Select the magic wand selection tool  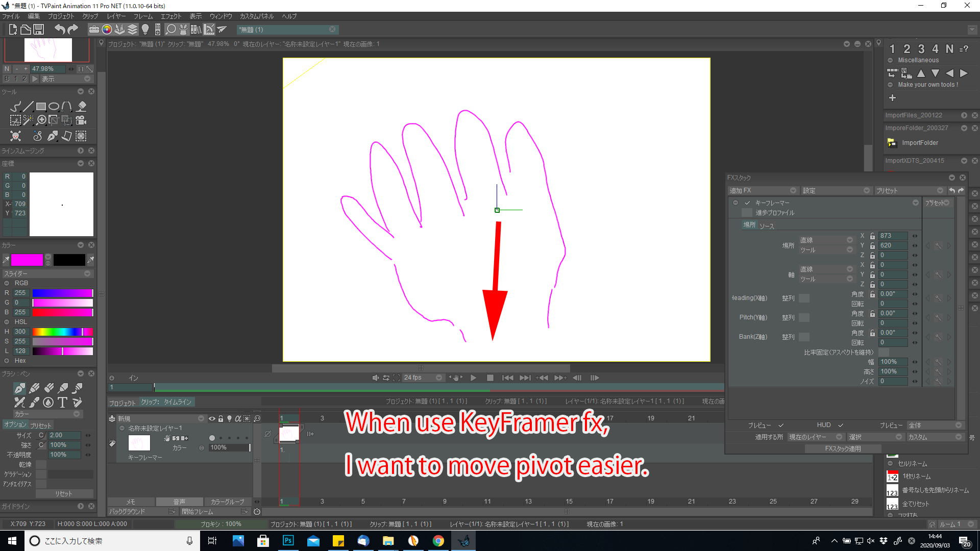(x=28, y=120)
